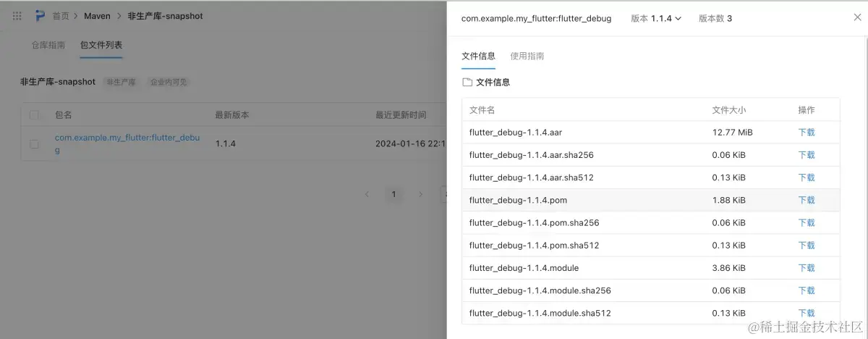868x339 pixels.
Task: Go to 首页 in breadcrumb
Action: (x=61, y=16)
